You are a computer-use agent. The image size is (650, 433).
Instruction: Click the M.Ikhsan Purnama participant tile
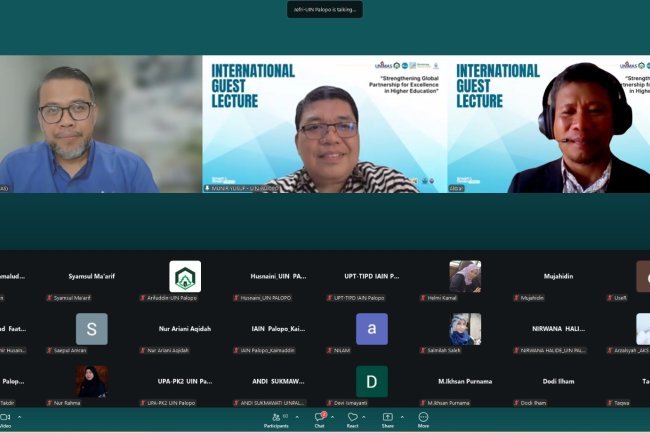coord(465,382)
